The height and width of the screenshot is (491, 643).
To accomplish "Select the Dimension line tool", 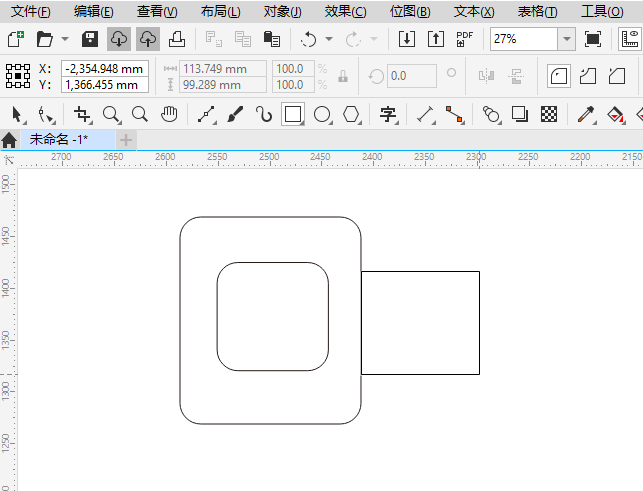I will click(425, 114).
